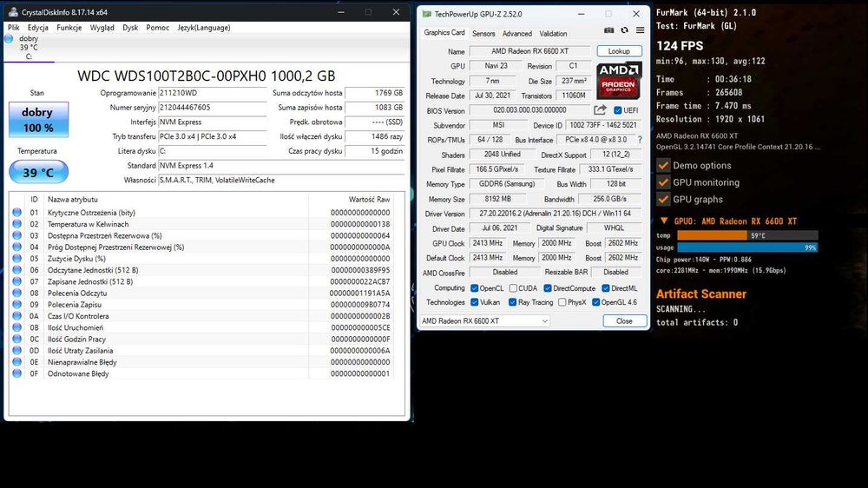This screenshot has height=488, width=868.
Task: Click the Wartość Raw column header
Action: coord(369,200)
